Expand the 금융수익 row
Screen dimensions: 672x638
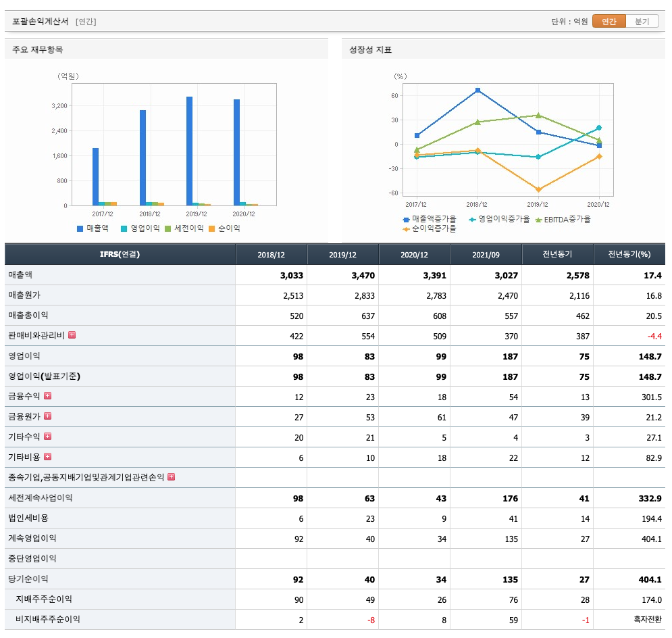(x=47, y=396)
